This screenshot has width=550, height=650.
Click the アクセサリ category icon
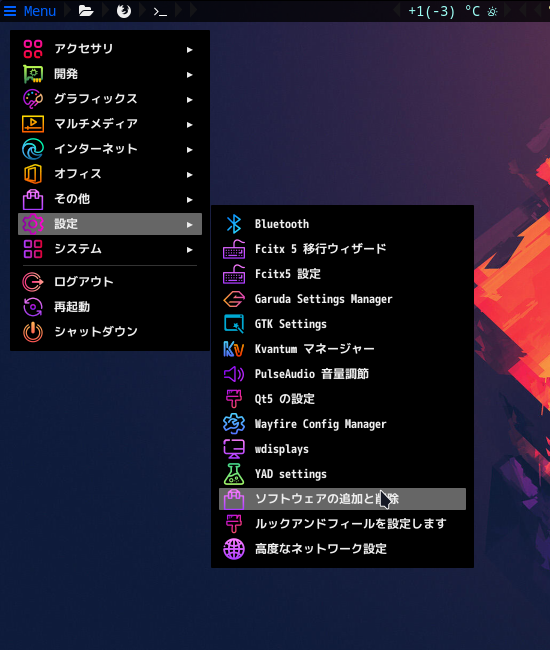(x=33, y=49)
